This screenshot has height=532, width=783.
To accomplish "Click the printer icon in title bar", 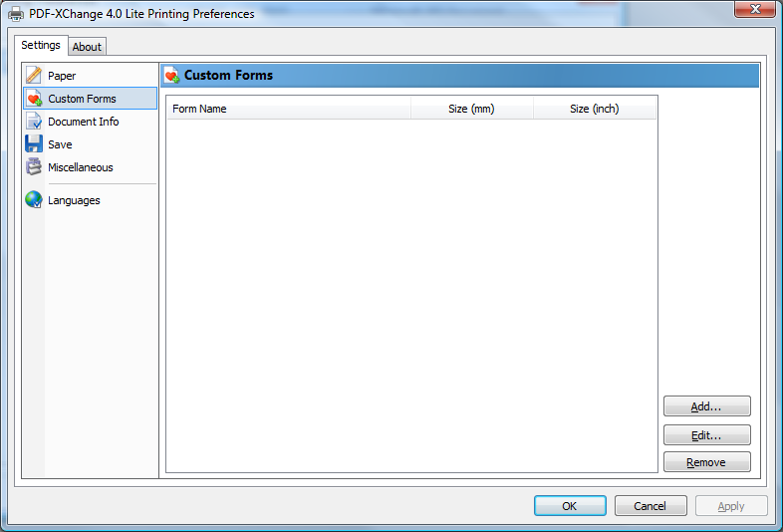I will (x=16, y=14).
